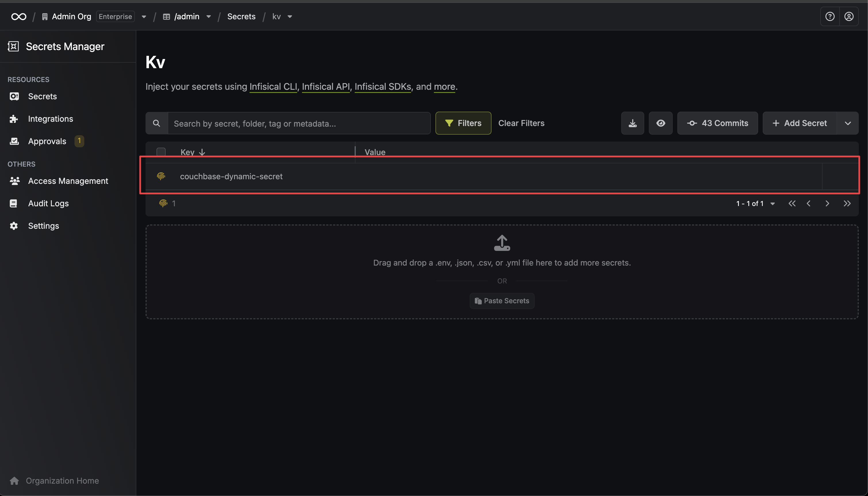Open the help question-mark icon
This screenshot has width=868, height=496.
click(830, 16)
